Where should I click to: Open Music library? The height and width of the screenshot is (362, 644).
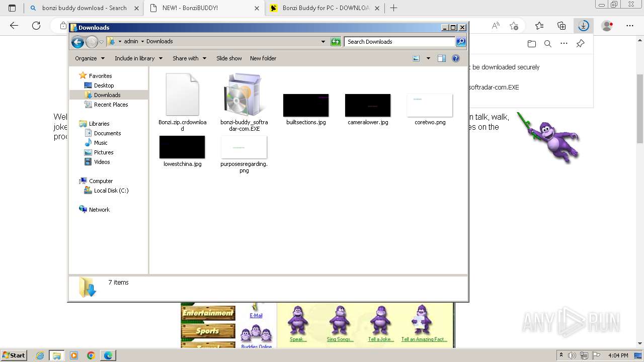pos(101,143)
